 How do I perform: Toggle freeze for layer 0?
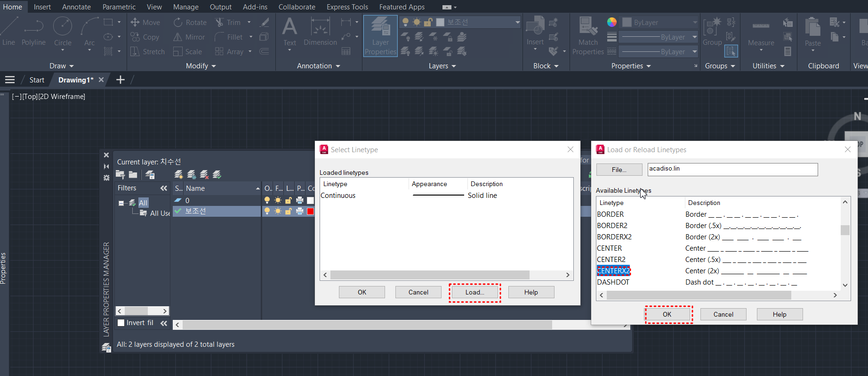[278, 200]
